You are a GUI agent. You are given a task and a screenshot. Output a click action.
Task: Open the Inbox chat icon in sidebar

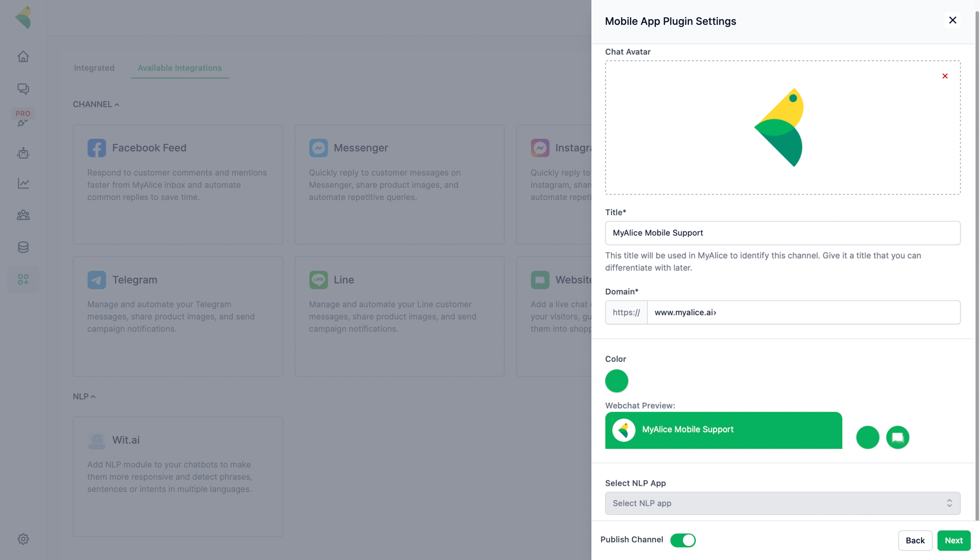23,89
